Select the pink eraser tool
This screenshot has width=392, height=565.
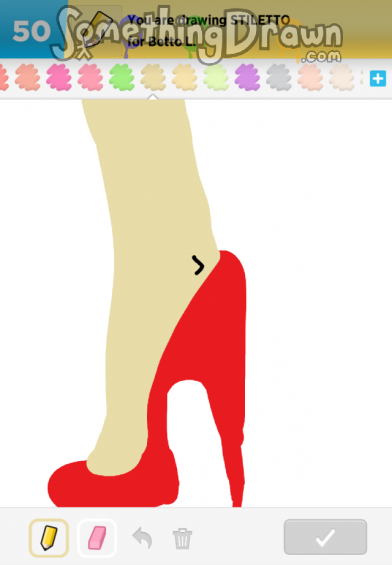pyautogui.click(x=97, y=538)
